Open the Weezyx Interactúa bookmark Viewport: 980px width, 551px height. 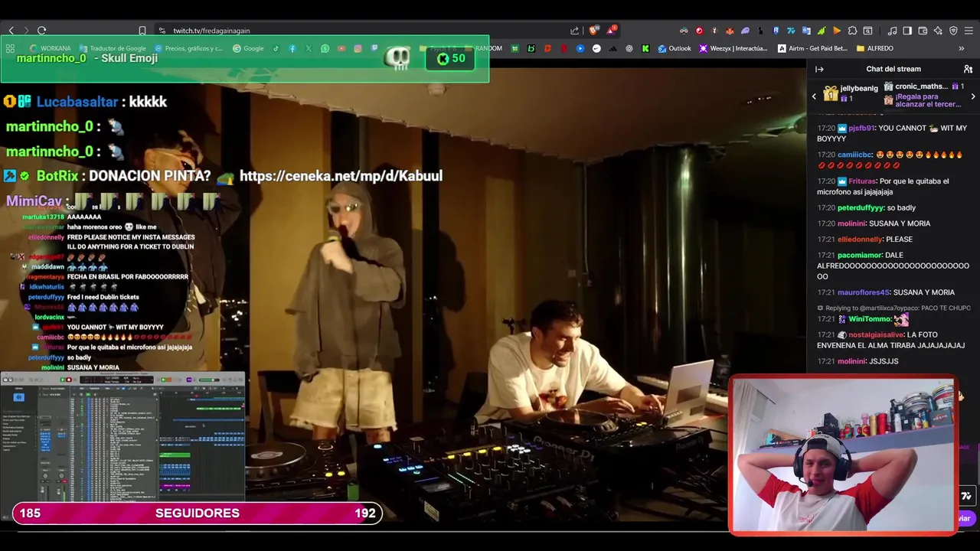tap(733, 48)
